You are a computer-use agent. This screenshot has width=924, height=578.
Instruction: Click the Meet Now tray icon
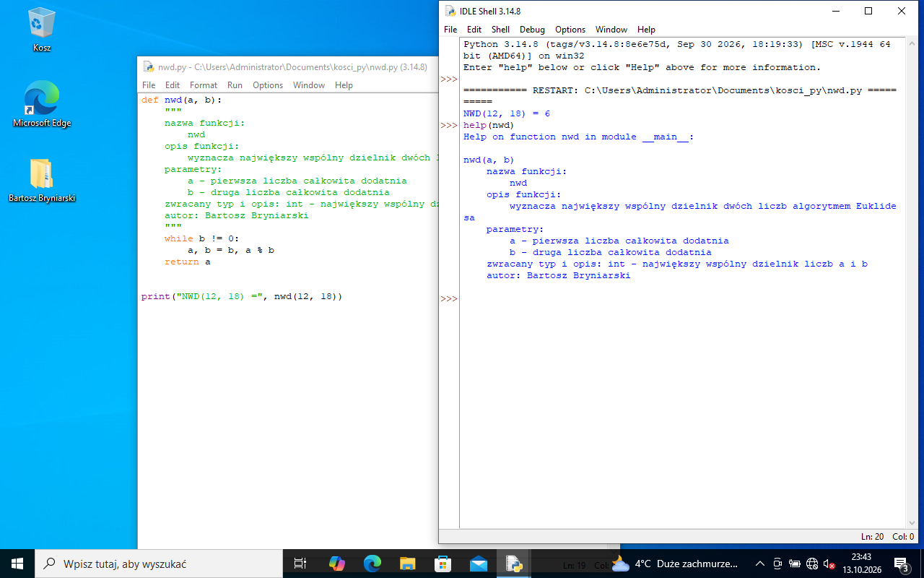(x=777, y=564)
